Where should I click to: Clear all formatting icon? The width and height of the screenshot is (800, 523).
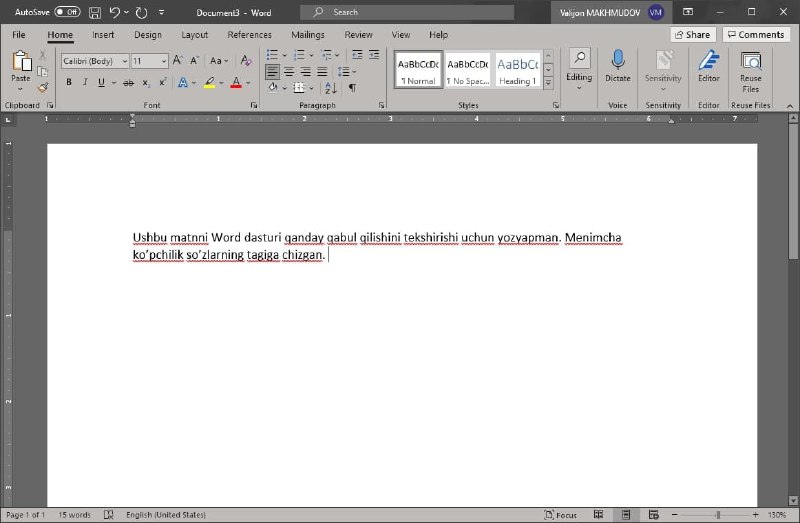[246, 61]
